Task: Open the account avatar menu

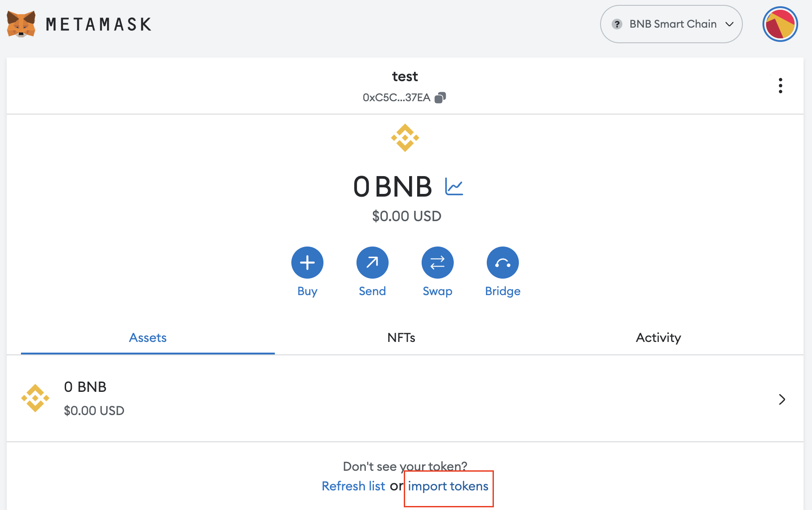Action: pos(780,24)
